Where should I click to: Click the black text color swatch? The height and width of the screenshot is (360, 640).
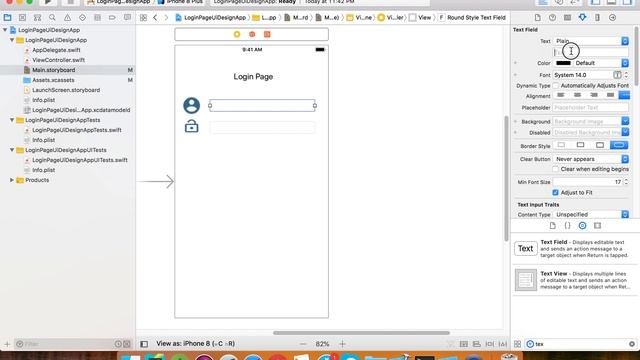tap(563, 63)
